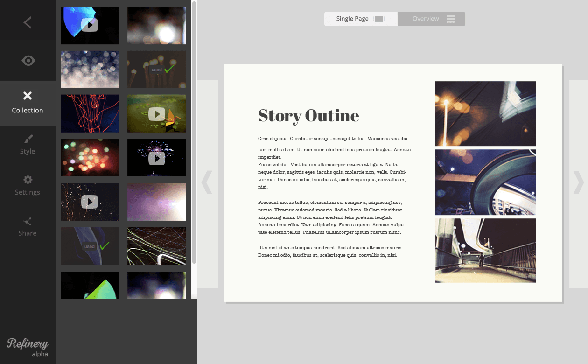
Task: Click the back arrow in the sidebar
Action: point(28,22)
